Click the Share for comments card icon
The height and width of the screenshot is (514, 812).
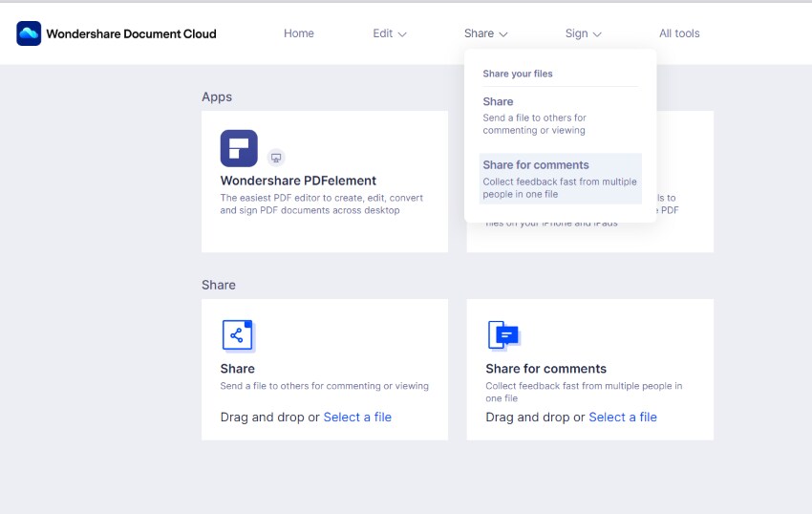pyautogui.click(x=502, y=335)
